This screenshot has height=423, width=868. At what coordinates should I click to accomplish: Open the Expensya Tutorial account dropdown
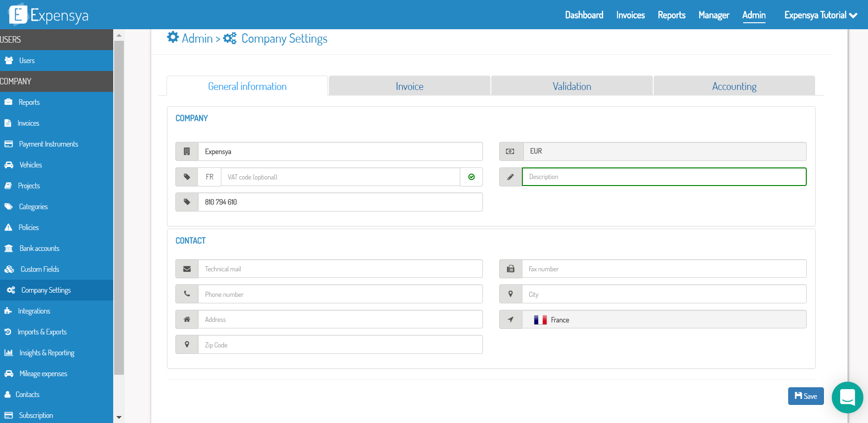[821, 15]
